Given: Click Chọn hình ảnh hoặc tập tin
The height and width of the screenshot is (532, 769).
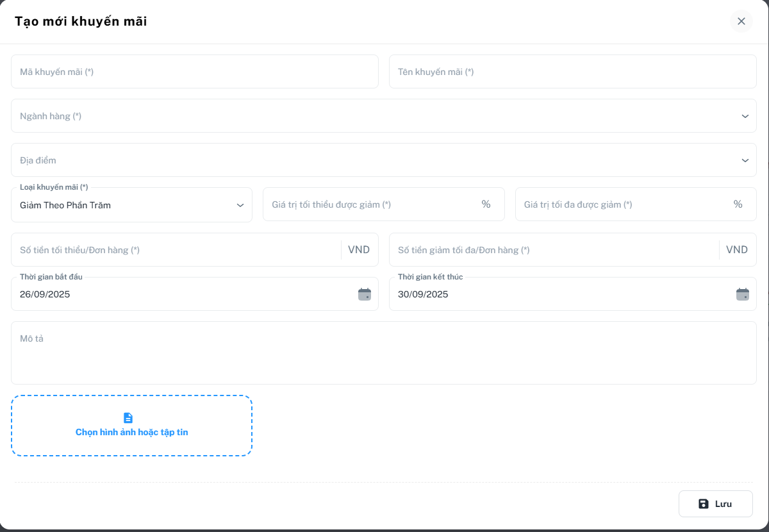Looking at the screenshot, I should click(132, 433).
